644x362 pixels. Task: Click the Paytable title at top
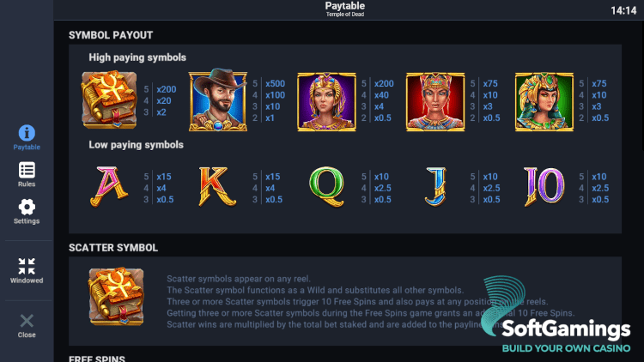(x=344, y=7)
